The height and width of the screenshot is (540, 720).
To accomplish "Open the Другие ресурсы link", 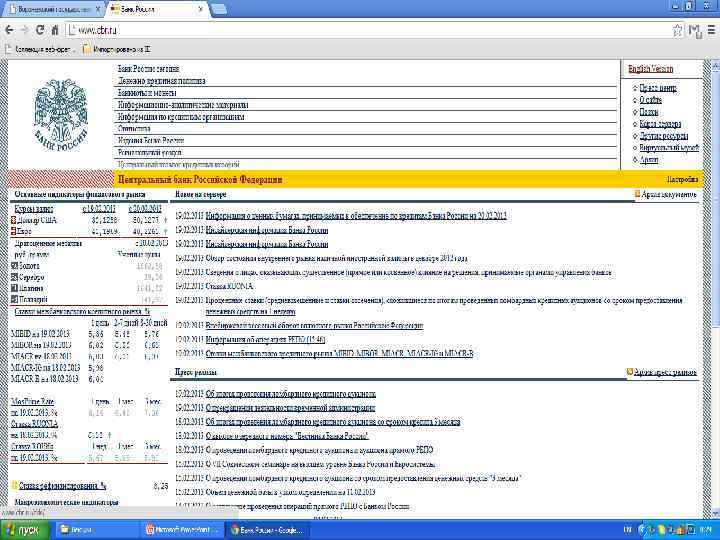I will [x=664, y=135].
